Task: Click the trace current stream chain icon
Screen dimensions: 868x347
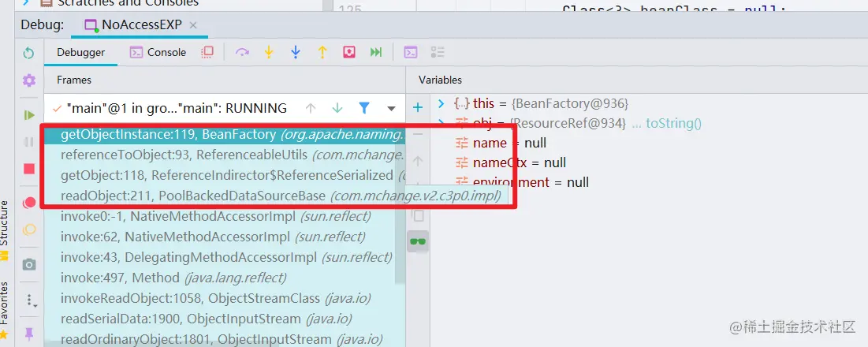Action: click(438, 52)
